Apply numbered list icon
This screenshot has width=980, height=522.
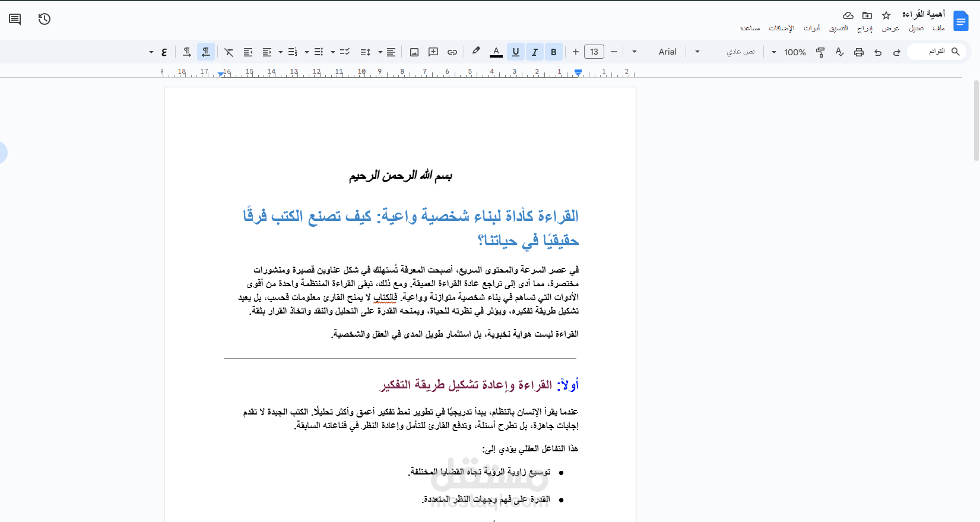click(293, 52)
